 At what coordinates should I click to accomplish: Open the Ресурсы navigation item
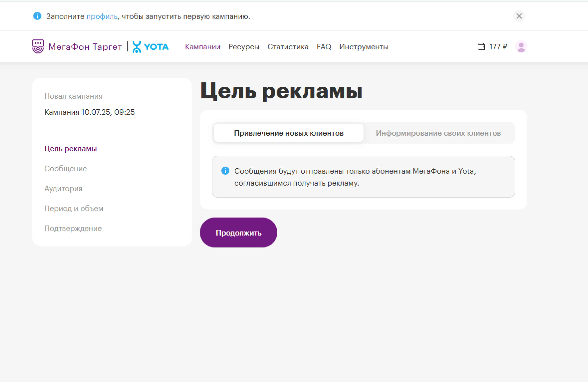click(244, 47)
